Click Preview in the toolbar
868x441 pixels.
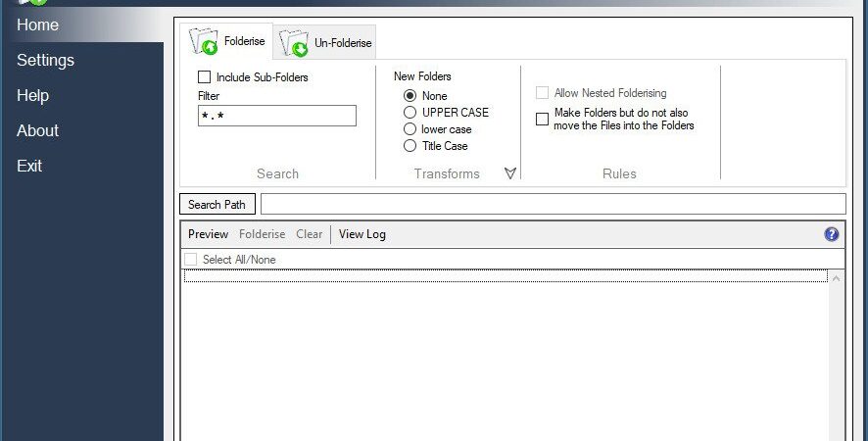click(208, 234)
